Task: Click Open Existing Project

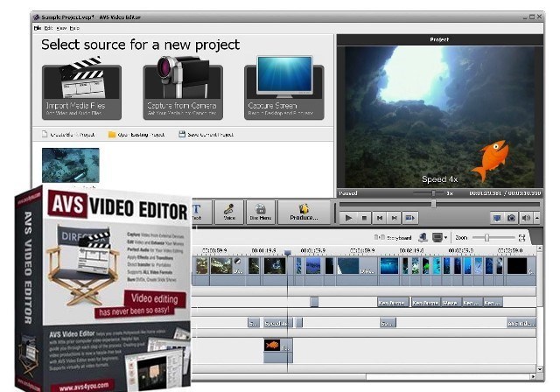Action: 136,135
